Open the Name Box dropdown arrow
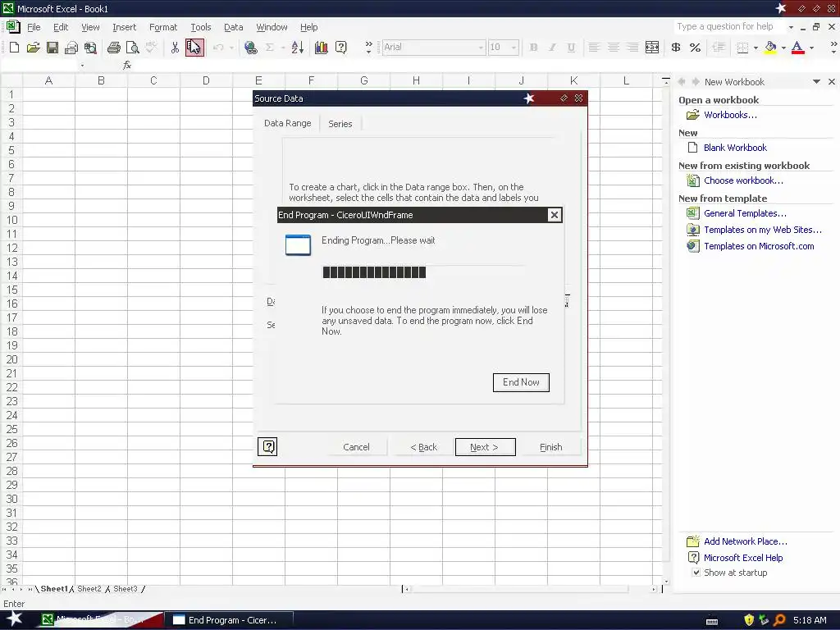Image resolution: width=840 pixels, height=630 pixels. pyautogui.click(x=82, y=66)
